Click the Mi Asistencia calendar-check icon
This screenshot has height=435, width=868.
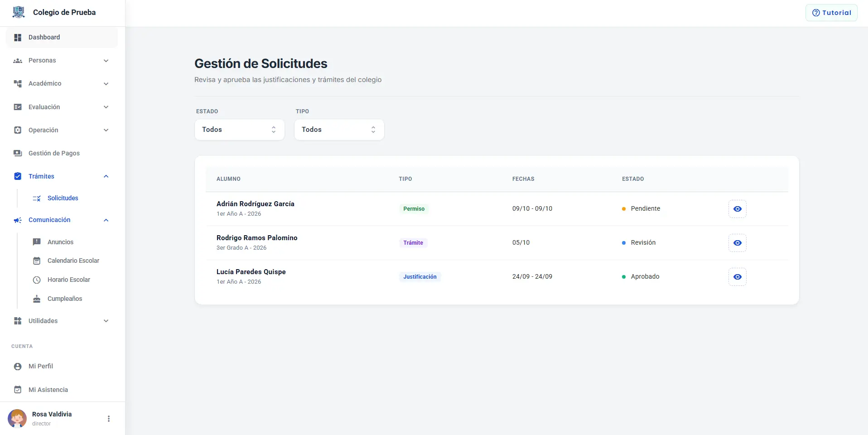click(18, 390)
